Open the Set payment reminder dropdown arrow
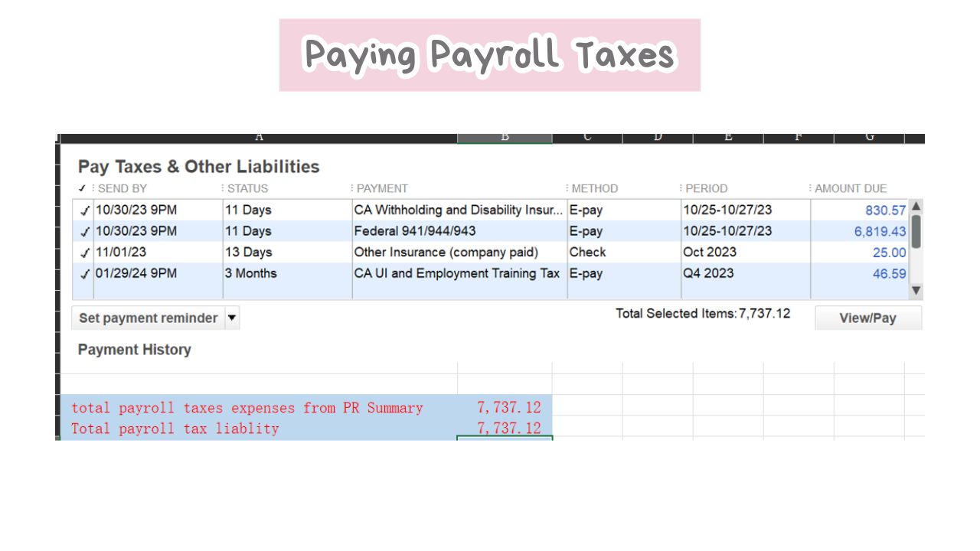Image resolution: width=980 pixels, height=551 pixels. coord(232,318)
